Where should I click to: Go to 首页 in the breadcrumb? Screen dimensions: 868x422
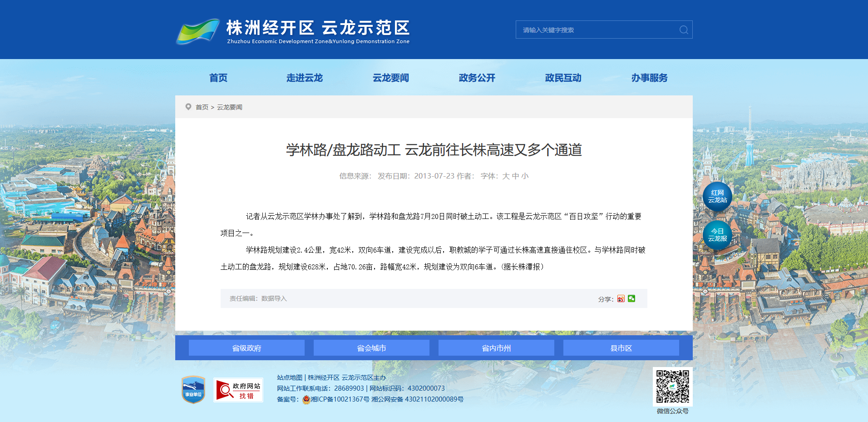point(202,107)
